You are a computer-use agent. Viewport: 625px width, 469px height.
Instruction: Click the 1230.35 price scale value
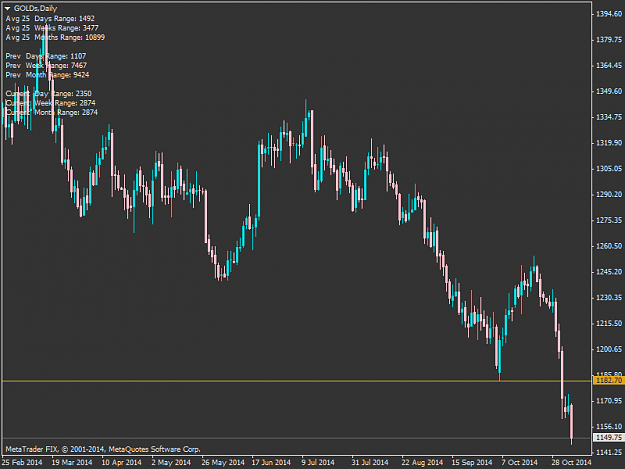pos(609,298)
